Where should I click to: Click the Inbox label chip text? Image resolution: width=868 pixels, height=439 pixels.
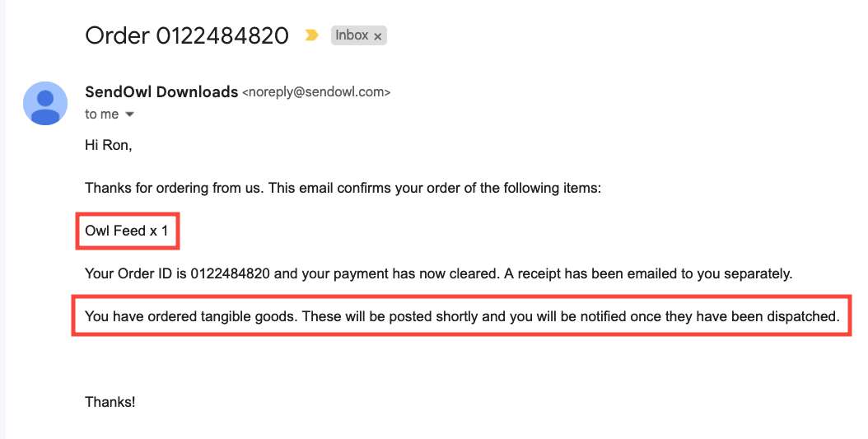pyautogui.click(x=352, y=35)
